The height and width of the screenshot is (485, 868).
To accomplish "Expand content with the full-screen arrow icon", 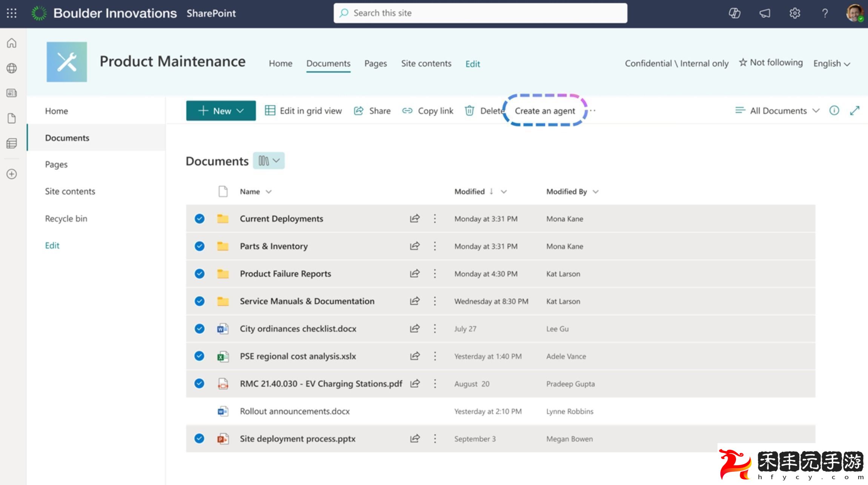I will click(x=855, y=111).
